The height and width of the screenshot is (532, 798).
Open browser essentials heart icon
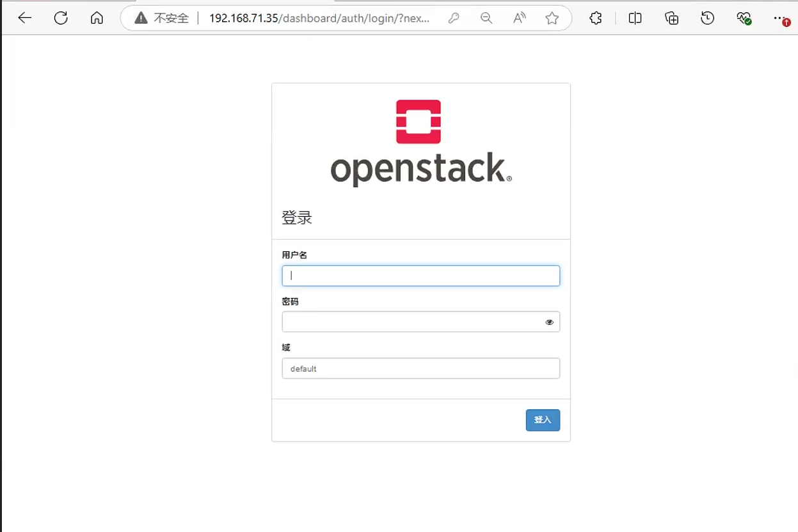point(744,19)
